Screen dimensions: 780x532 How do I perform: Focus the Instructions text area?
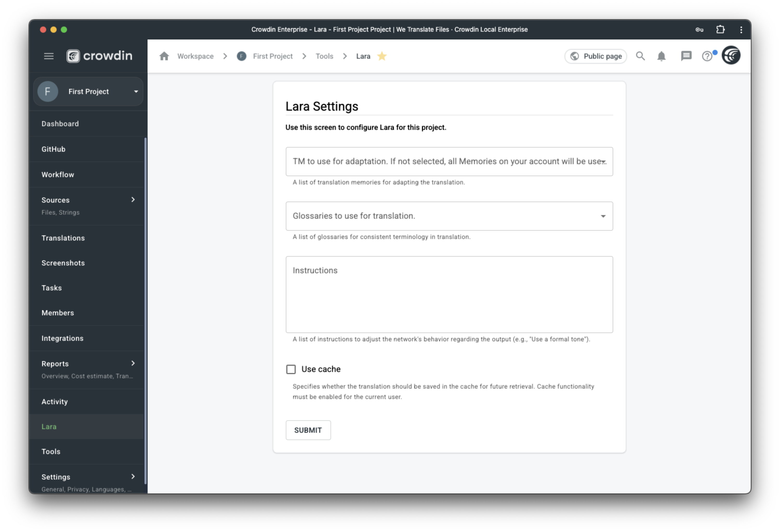pos(449,295)
